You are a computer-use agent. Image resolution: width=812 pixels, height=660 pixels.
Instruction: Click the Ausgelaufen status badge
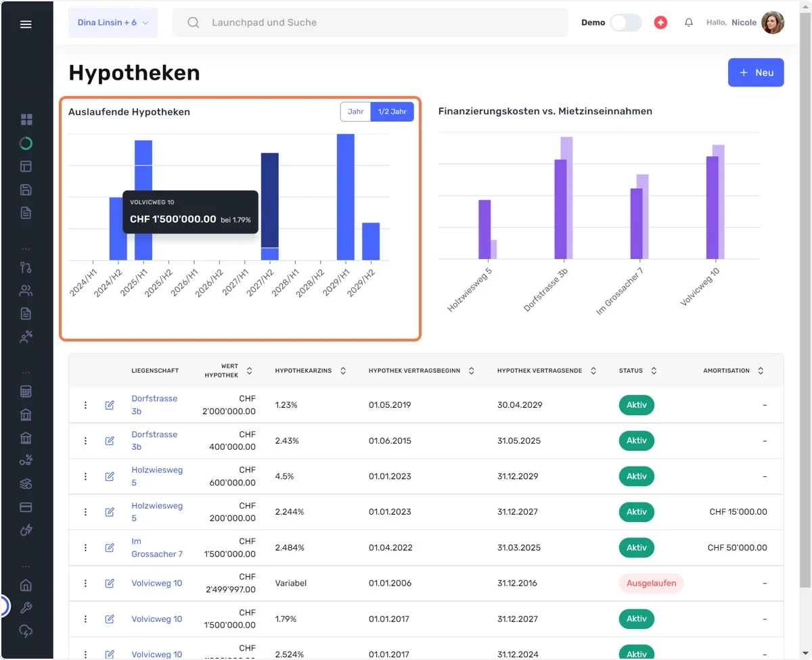[651, 583]
